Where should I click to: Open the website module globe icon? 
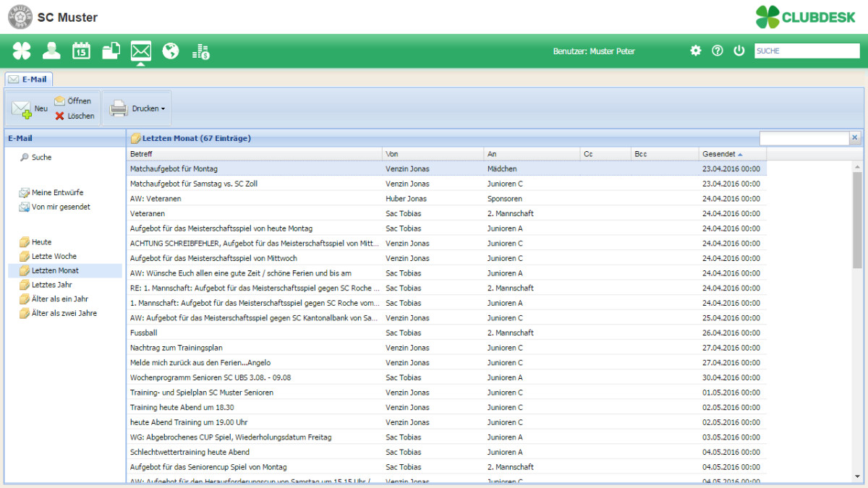coord(171,51)
